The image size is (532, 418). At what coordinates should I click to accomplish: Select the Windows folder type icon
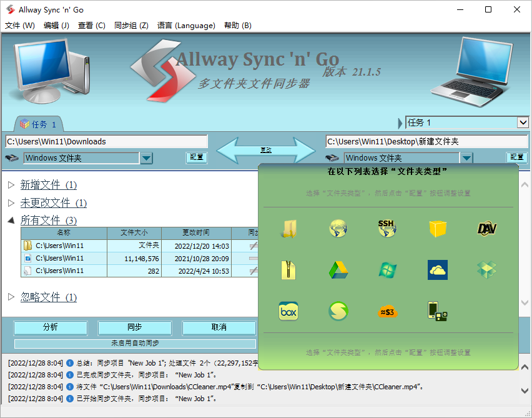pyautogui.click(x=288, y=228)
